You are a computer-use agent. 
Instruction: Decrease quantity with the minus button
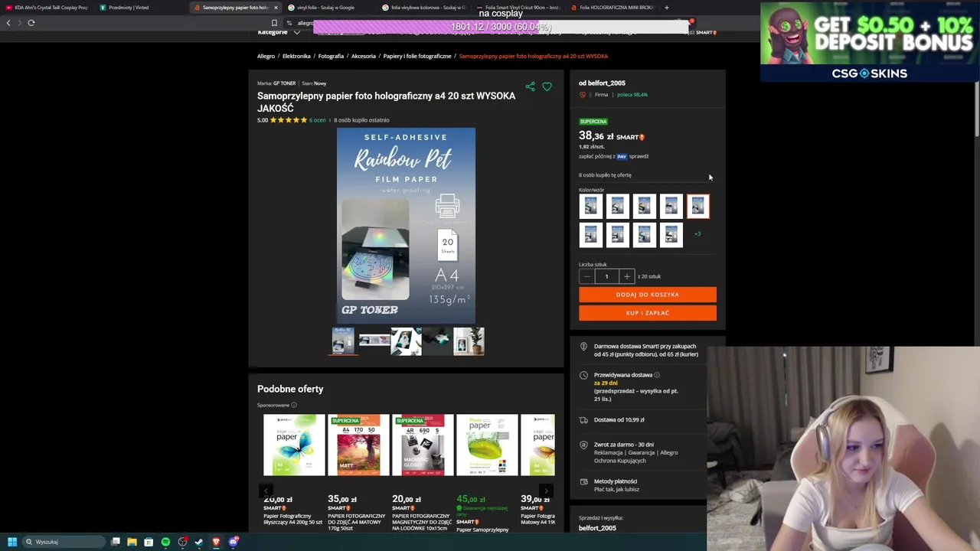(x=586, y=276)
